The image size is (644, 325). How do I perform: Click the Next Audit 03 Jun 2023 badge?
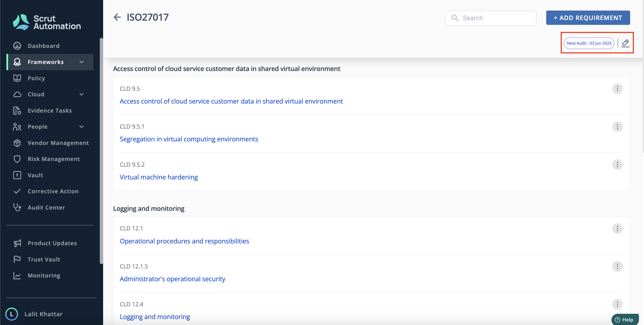589,43
